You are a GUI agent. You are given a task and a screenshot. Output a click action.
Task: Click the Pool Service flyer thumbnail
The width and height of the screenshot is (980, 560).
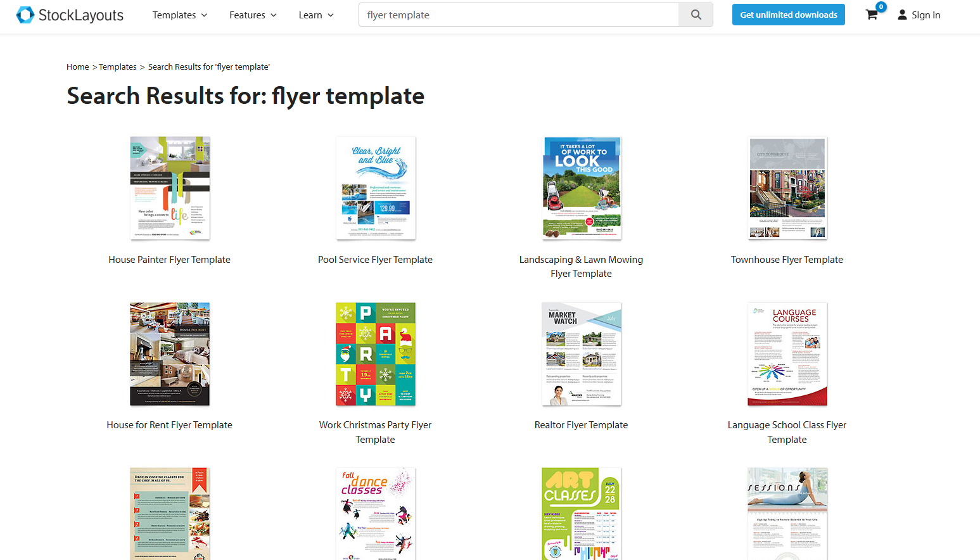click(375, 188)
